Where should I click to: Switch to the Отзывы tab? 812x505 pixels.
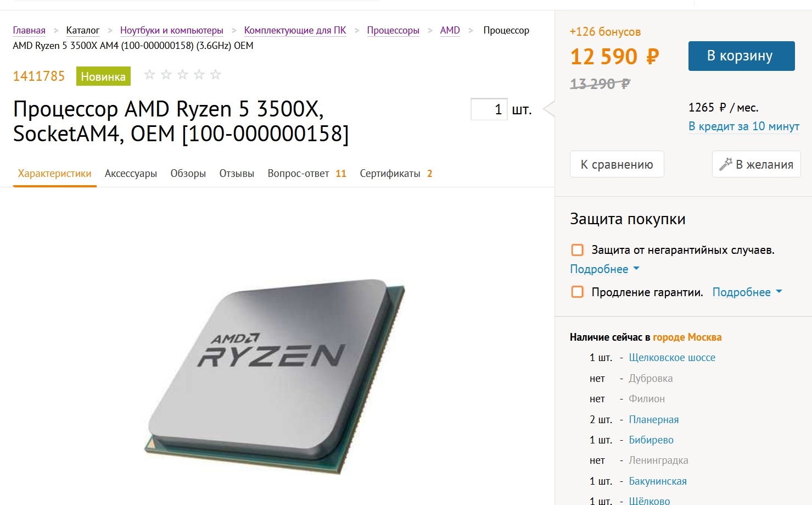tap(237, 174)
